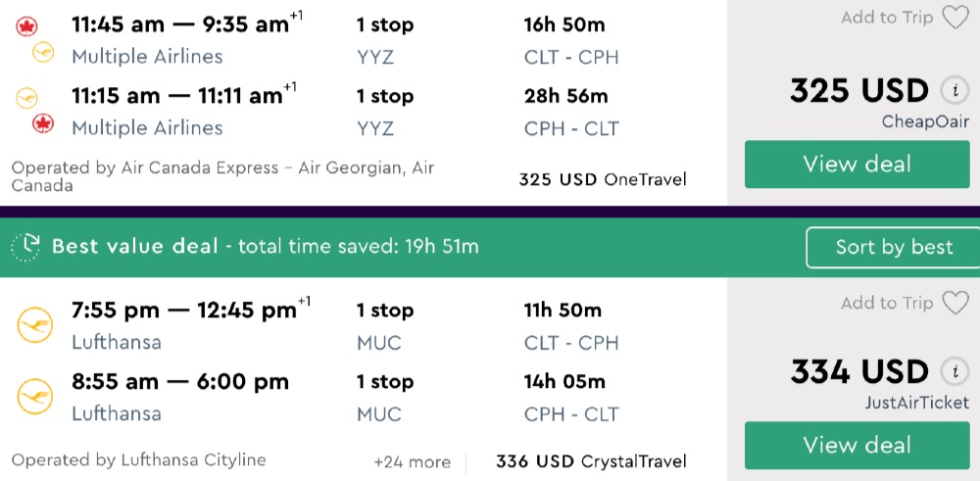
Task: Click the Lufthansa logo on 8:55 am flight
Action: coord(34,396)
